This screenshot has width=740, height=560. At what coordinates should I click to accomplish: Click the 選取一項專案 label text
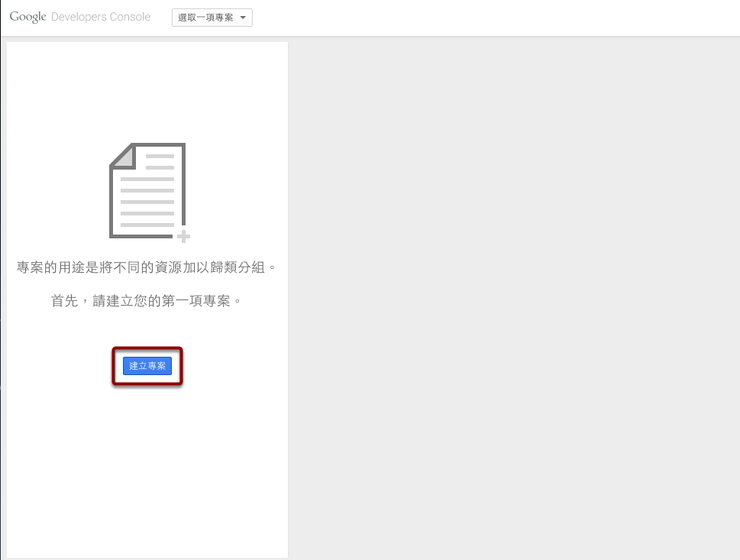[x=205, y=18]
